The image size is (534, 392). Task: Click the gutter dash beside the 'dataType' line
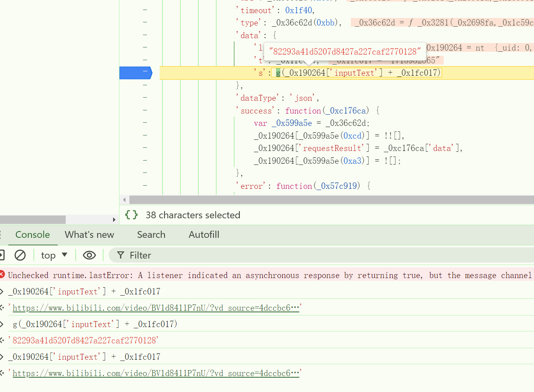pos(145,97)
